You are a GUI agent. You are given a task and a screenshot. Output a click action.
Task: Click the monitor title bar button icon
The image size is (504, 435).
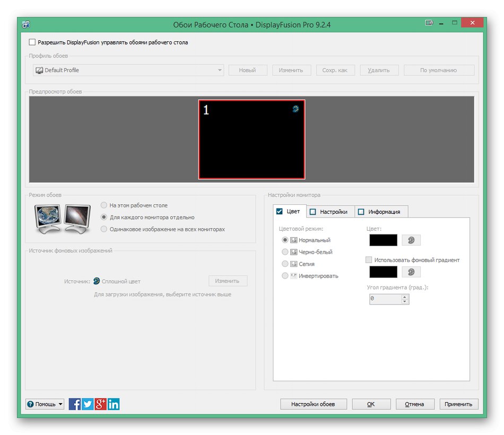429,22
